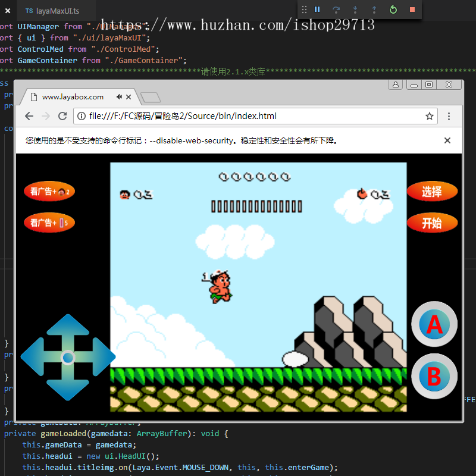Step into the function in debugger
The height and width of the screenshot is (476, 476).
[355, 10]
